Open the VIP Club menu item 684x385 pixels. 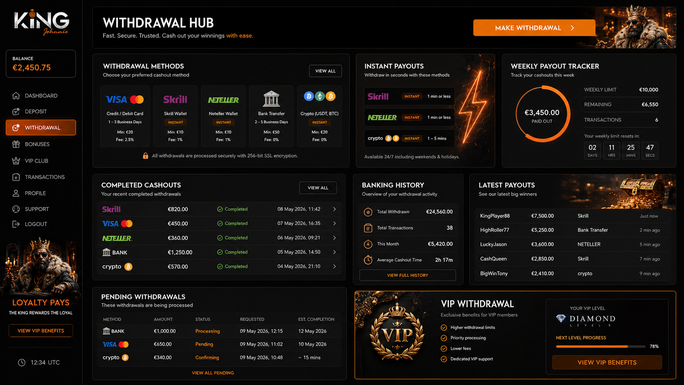click(41, 160)
